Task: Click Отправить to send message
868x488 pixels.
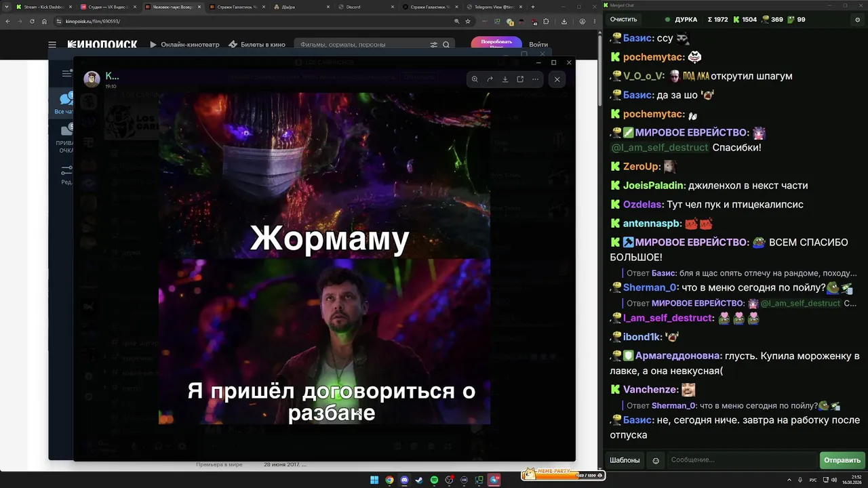Action: [x=842, y=460]
